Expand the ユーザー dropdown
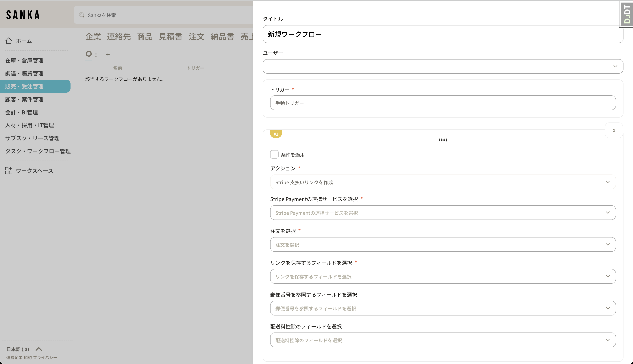This screenshot has width=633, height=364. tap(443, 66)
